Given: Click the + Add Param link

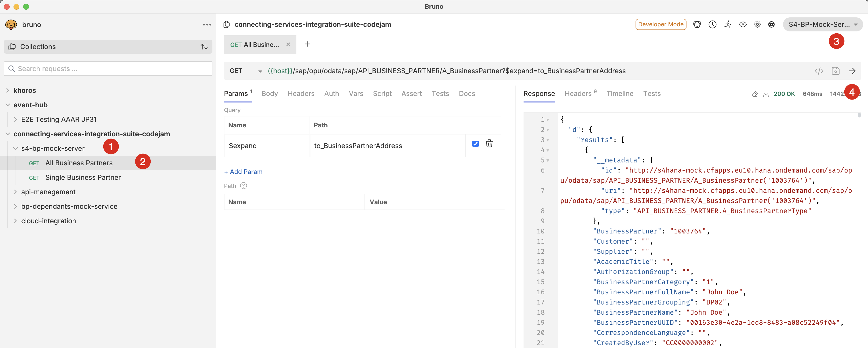Looking at the screenshot, I should click(243, 172).
